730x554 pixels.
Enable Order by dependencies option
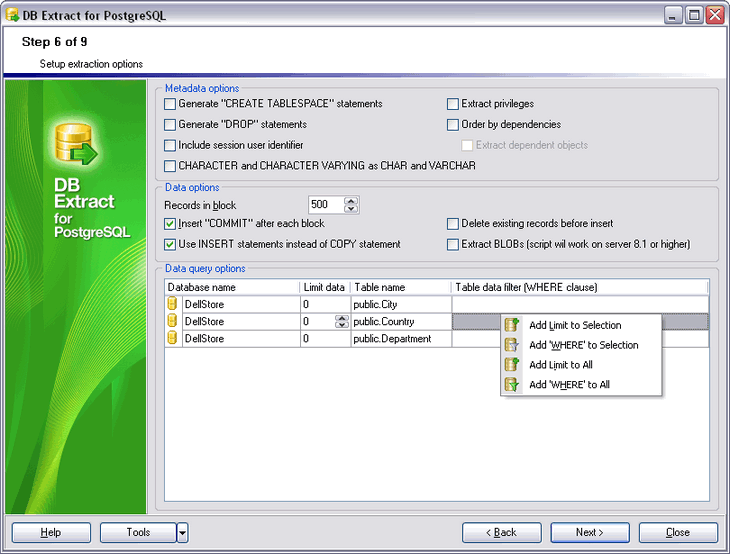click(x=453, y=125)
